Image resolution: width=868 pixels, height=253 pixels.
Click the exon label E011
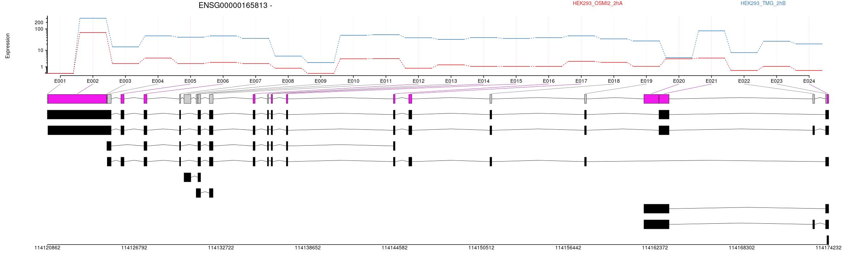pyautogui.click(x=386, y=81)
